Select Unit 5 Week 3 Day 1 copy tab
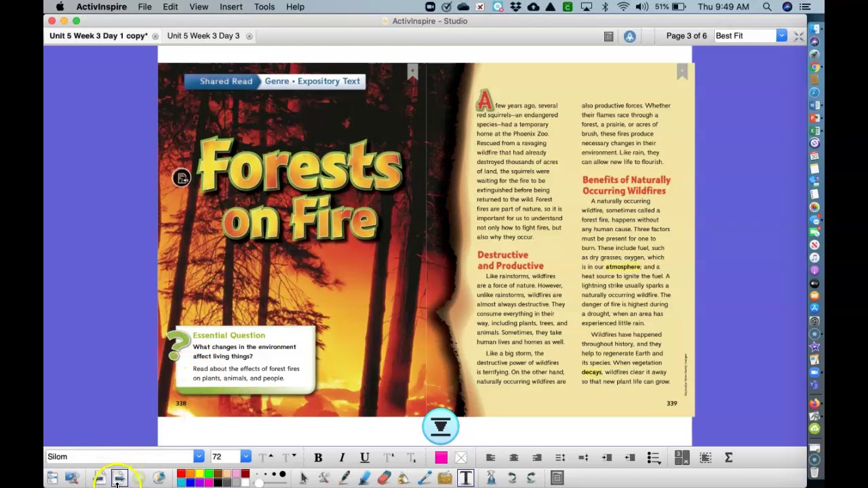Viewport: 868px width, 488px height. (98, 36)
